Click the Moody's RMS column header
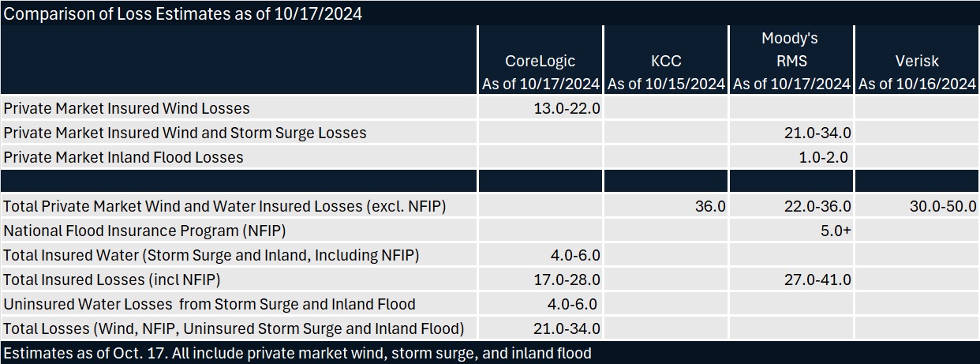This screenshot has width=980, height=364. click(791, 49)
